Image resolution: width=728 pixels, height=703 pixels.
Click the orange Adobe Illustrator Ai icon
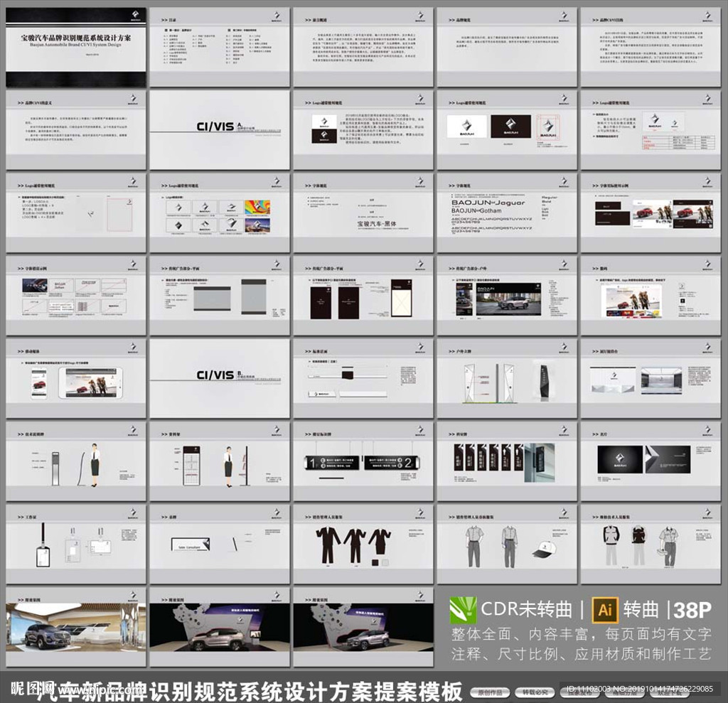(x=605, y=610)
